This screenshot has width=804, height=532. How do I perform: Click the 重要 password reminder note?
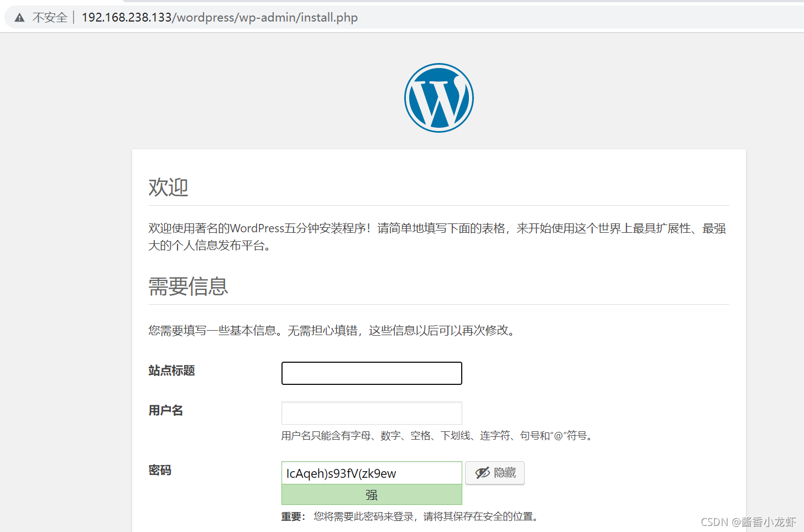pos(409,517)
